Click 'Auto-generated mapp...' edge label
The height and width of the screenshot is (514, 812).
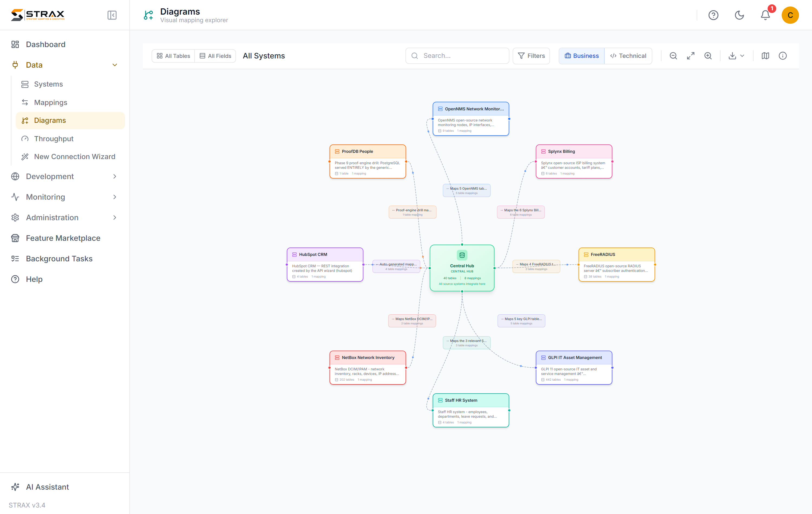point(396,266)
